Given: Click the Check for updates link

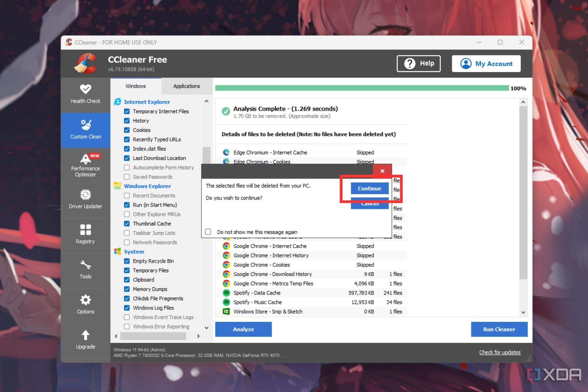Looking at the screenshot, I should click(x=500, y=352).
